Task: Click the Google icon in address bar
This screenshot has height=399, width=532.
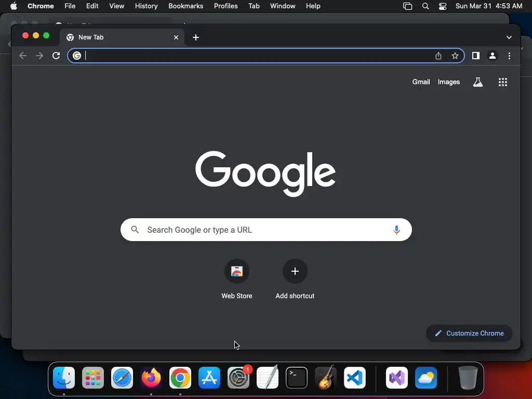Action: tap(77, 56)
